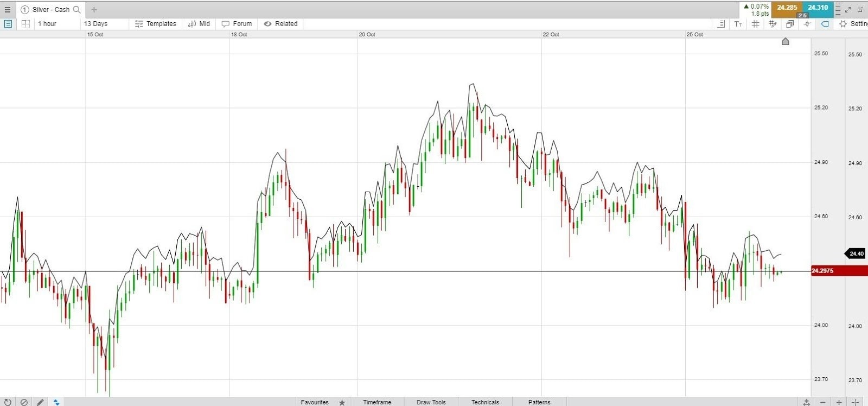The width and height of the screenshot is (868, 406).
Task: Open the 13 Days range dropdown
Action: 105,23
